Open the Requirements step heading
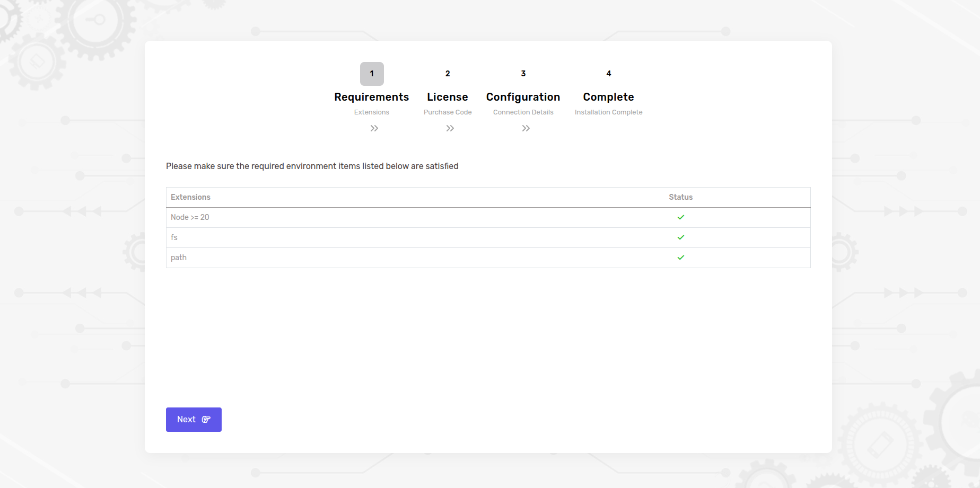The width and height of the screenshot is (980, 488). pos(372,97)
